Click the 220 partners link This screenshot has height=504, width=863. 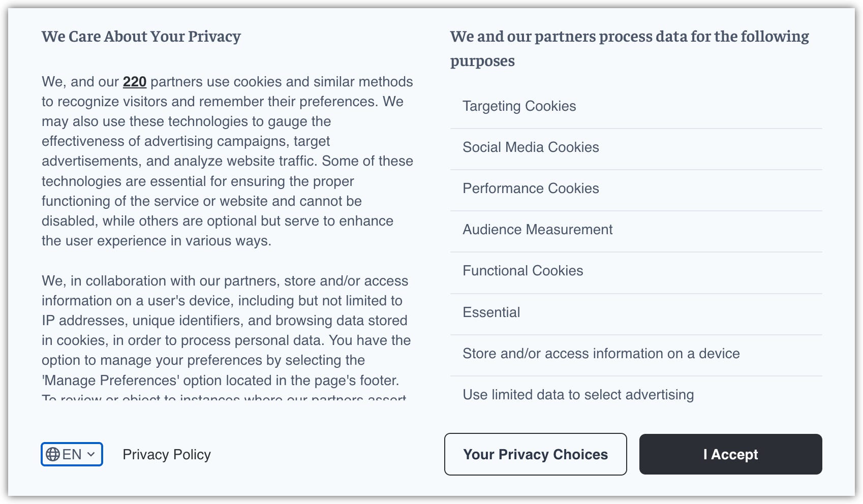tap(134, 82)
